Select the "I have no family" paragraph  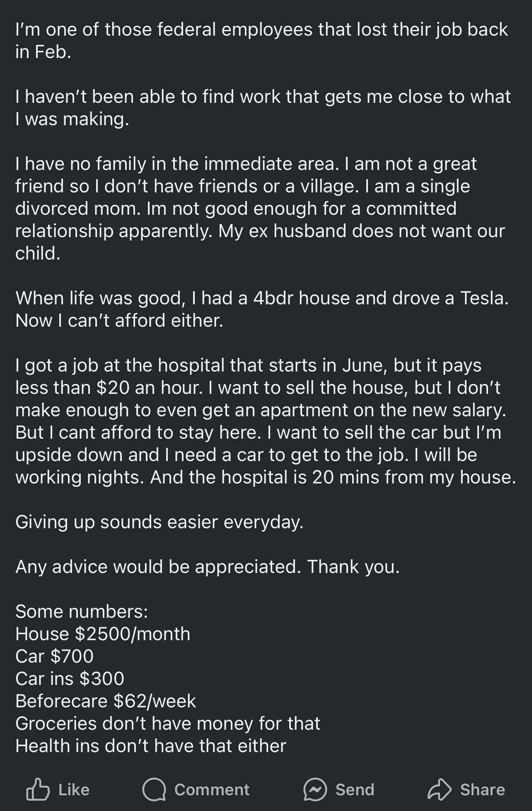[x=260, y=209]
